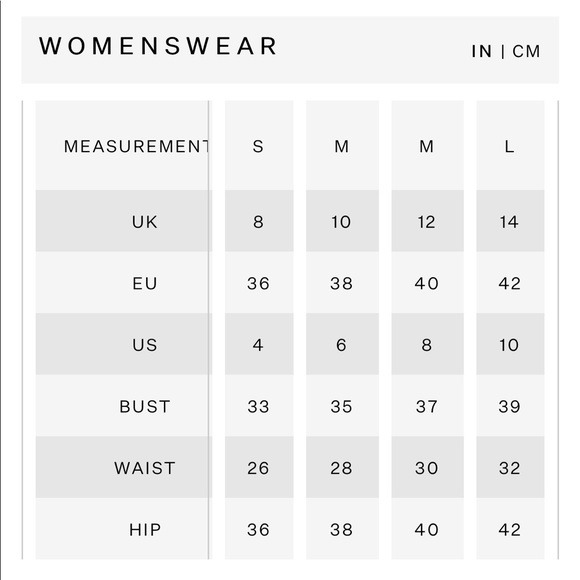Click the UK row label
This screenshot has width=580, height=580.
pyautogui.click(x=145, y=222)
